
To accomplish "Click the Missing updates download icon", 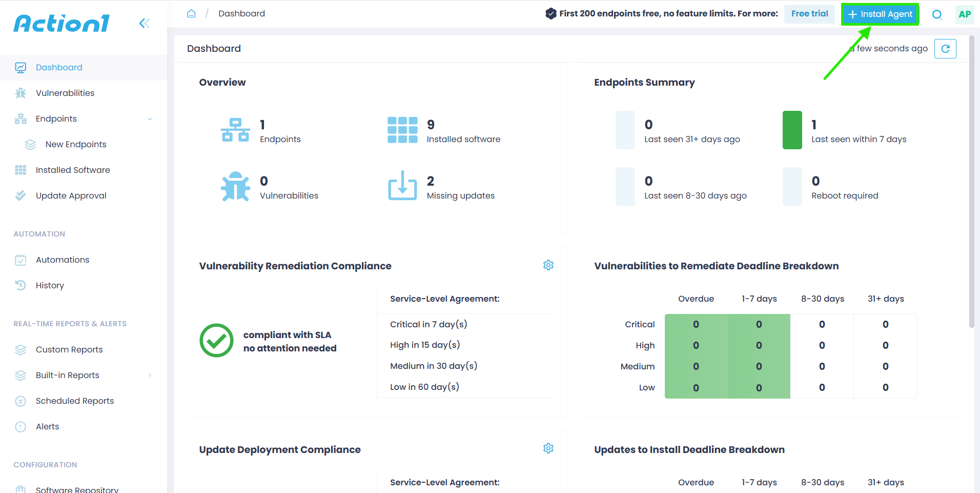I will point(402,186).
